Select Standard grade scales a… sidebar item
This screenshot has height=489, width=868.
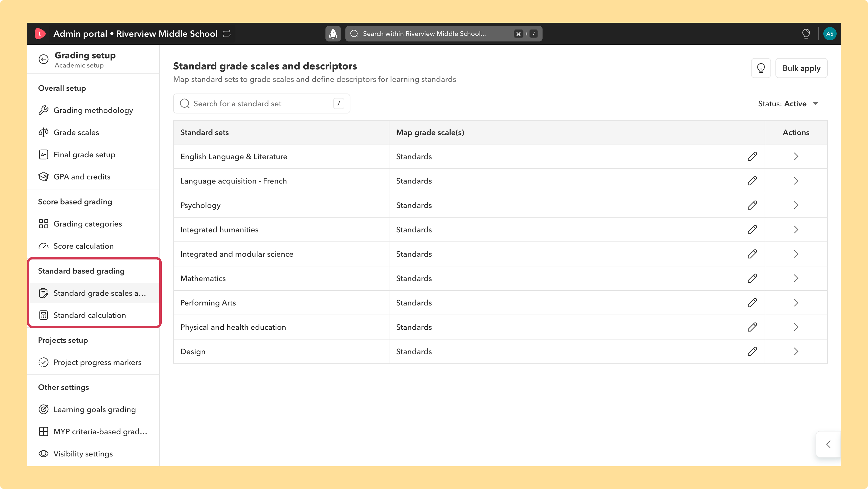pos(93,293)
